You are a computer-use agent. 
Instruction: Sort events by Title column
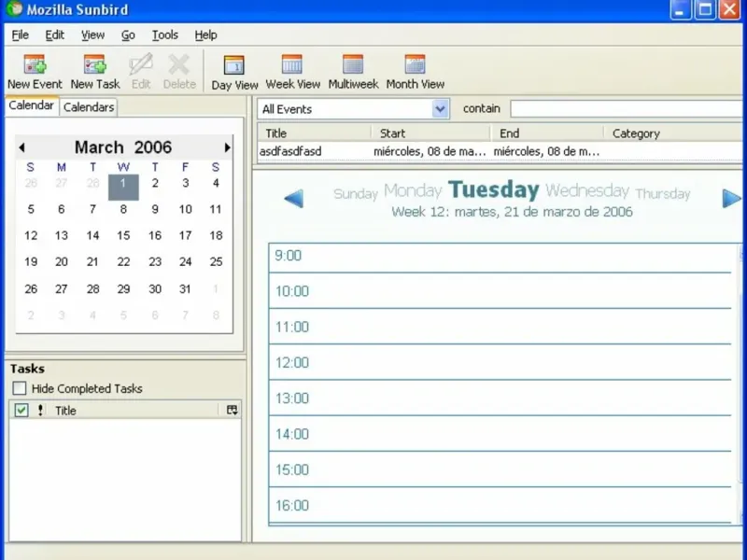click(315, 133)
